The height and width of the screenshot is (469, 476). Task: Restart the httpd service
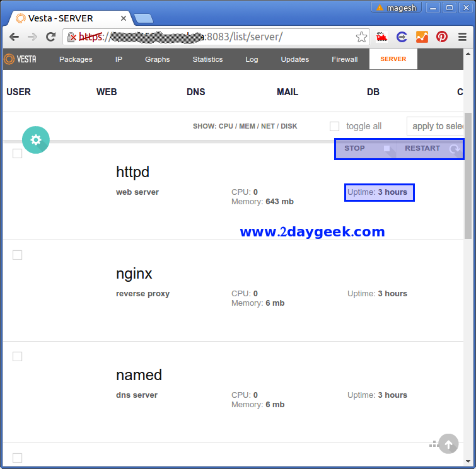pos(431,148)
